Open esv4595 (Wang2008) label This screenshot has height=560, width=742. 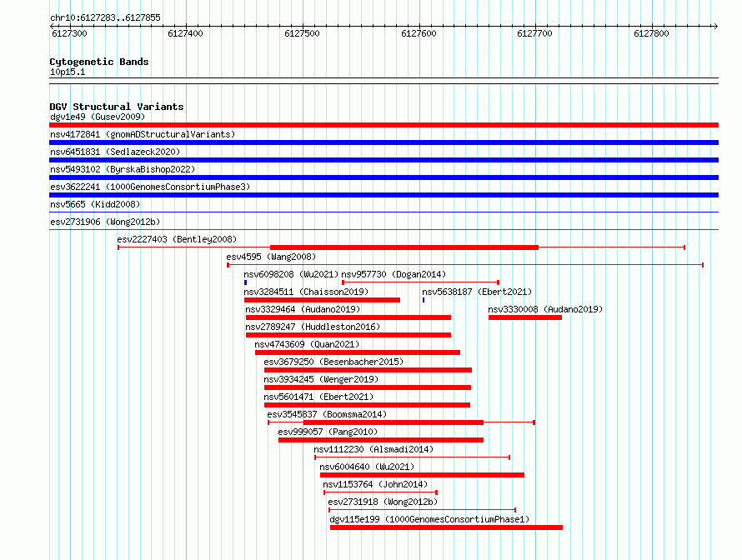271,257
